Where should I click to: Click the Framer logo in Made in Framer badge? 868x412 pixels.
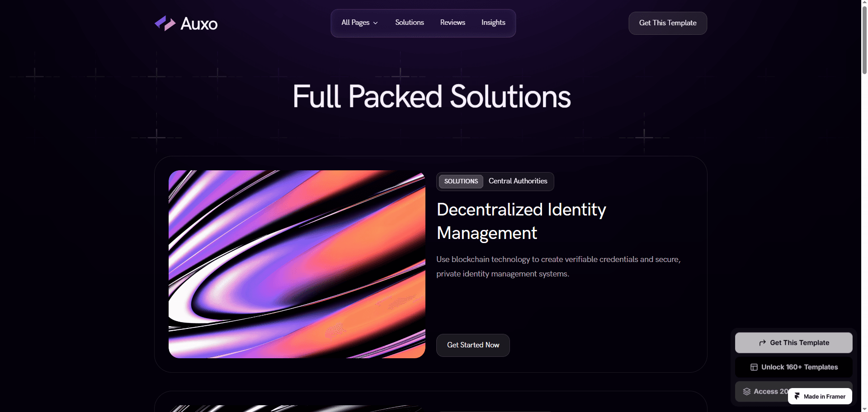[797, 396]
